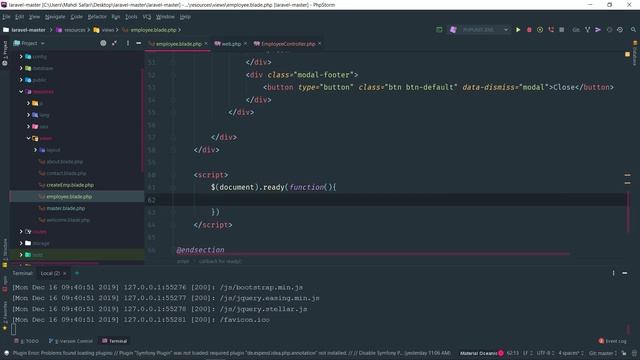Viewport: 640px width, 360px height.
Task: Stop the running process with square icon
Action: (562, 30)
